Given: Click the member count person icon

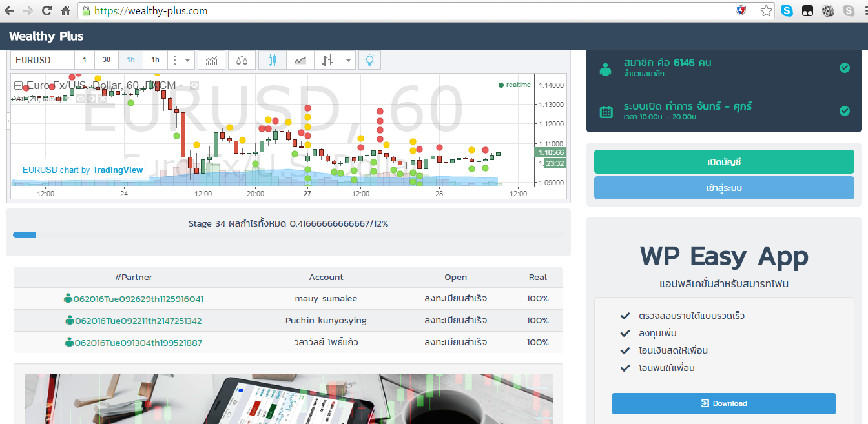Looking at the screenshot, I should tap(605, 69).
